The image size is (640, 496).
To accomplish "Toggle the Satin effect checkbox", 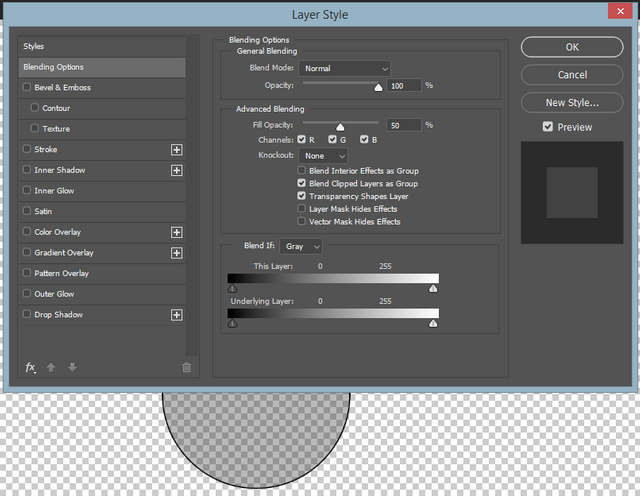I will click(27, 211).
